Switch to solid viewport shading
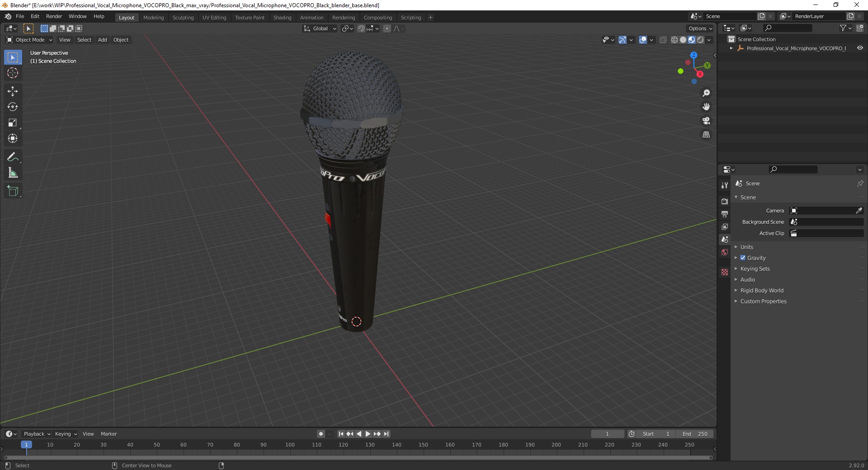 click(683, 40)
